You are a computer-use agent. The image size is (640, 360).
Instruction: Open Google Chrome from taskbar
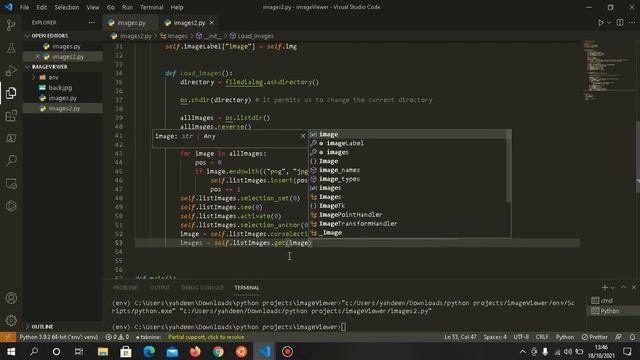pyautogui.click(x=218, y=351)
